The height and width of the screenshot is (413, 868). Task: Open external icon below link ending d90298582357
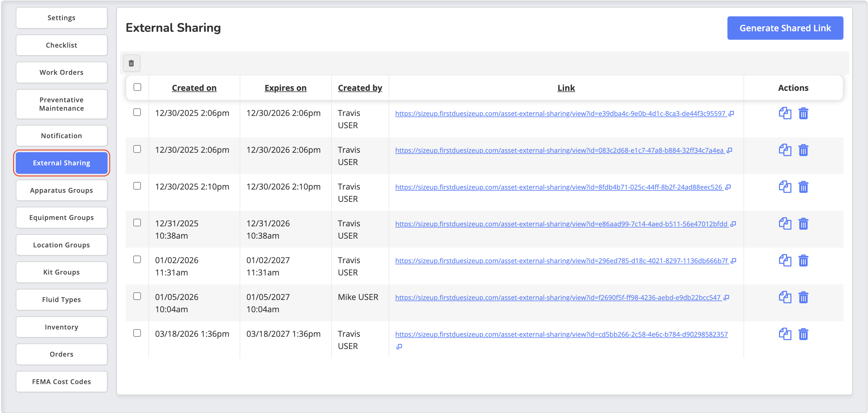click(x=399, y=346)
